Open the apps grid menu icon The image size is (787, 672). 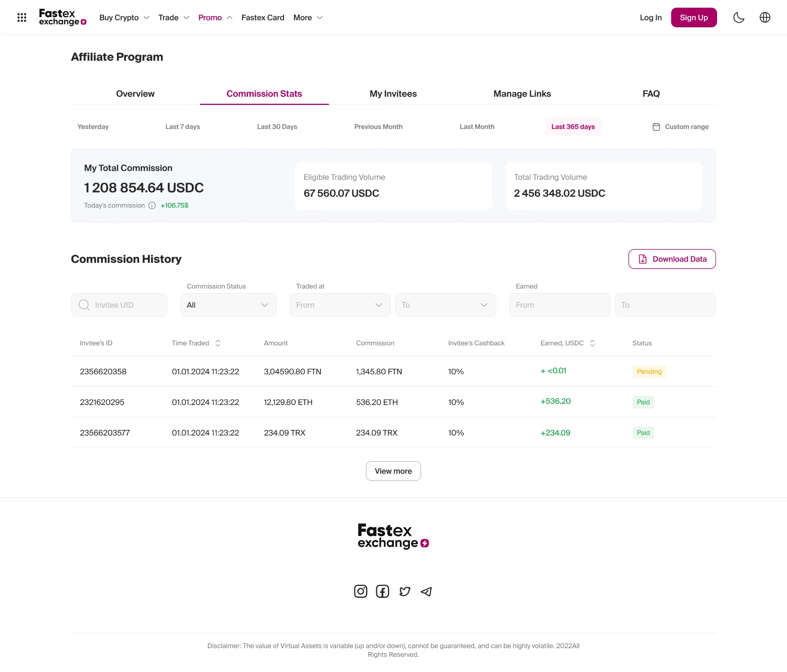22,17
